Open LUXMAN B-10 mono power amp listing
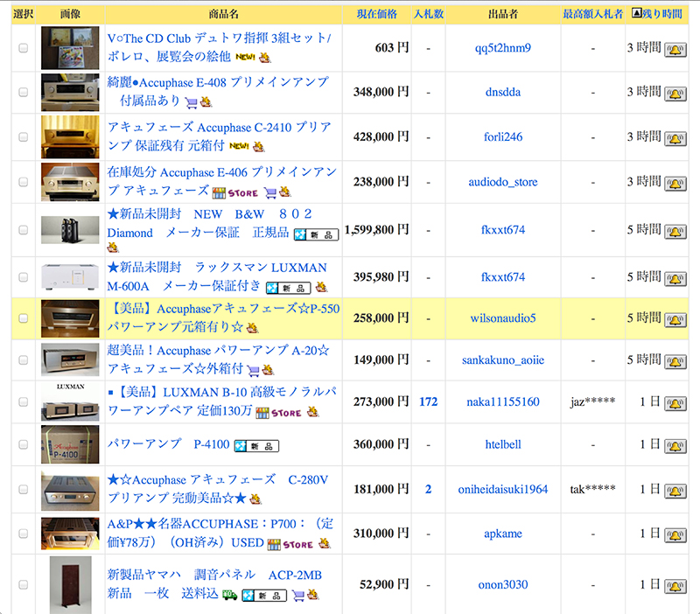The image size is (700, 614). click(x=222, y=401)
